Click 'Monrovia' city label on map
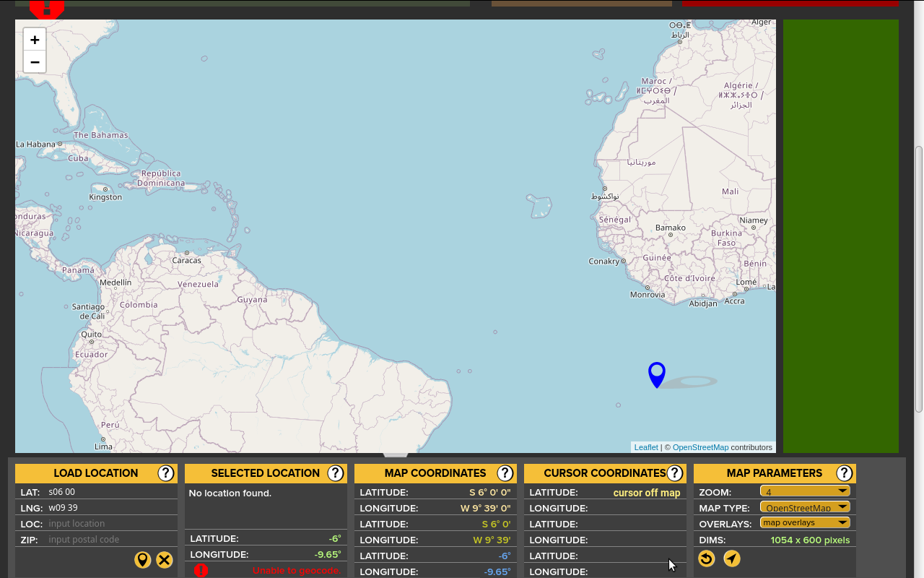The image size is (924, 578). (x=648, y=295)
